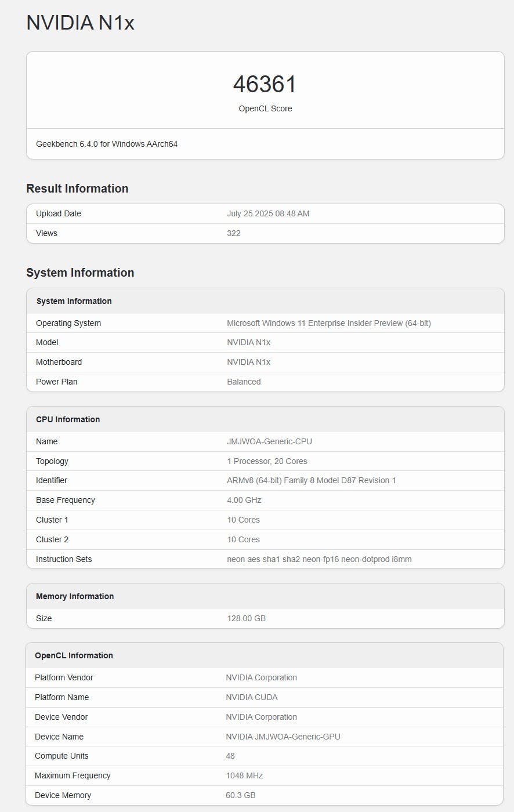Click the NVIDIA N1x page title
514x812 pixels.
80,23
